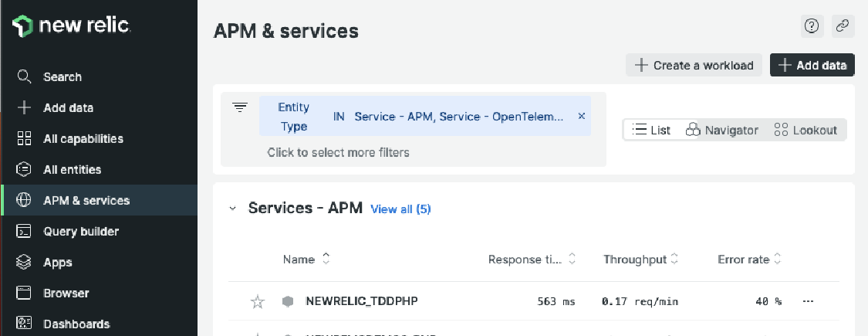Click the APM & services page heading

click(x=285, y=31)
